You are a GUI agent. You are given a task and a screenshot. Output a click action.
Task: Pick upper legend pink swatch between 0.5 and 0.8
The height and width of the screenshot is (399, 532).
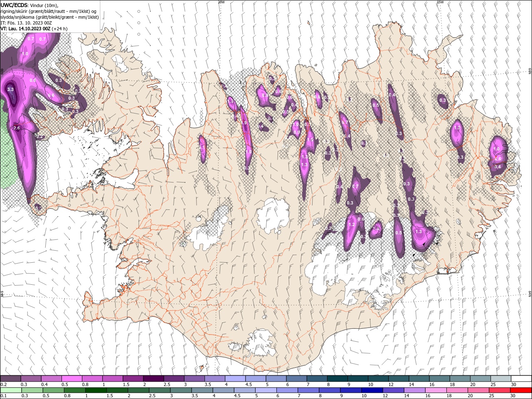pyautogui.click(x=72, y=378)
